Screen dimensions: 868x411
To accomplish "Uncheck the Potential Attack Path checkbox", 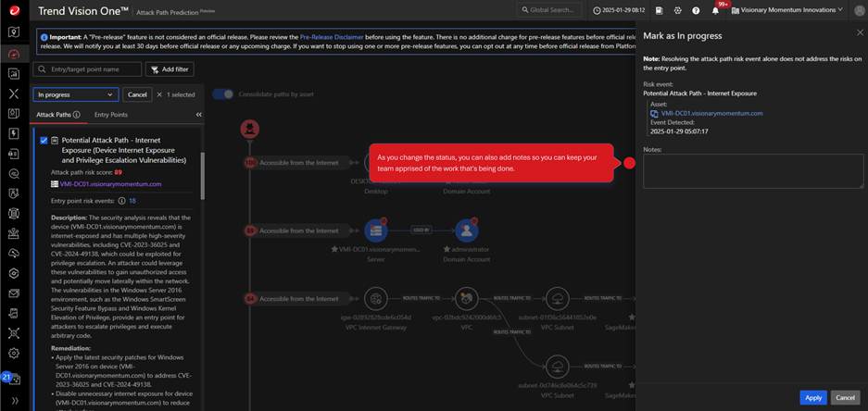I will tap(44, 141).
